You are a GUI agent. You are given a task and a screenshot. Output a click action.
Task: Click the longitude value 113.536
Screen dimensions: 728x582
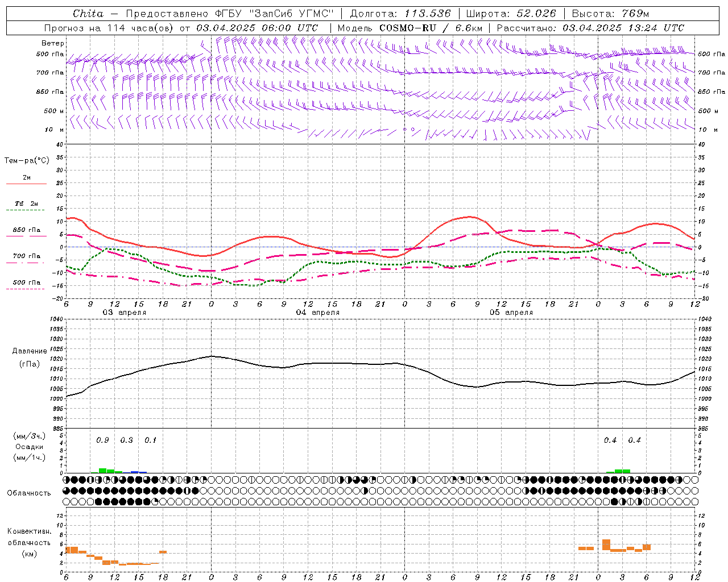(x=428, y=14)
